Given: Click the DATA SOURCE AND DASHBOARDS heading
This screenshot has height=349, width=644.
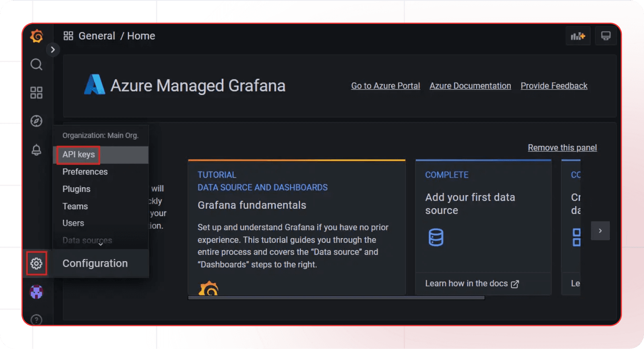Looking at the screenshot, I should pos(263,188).
